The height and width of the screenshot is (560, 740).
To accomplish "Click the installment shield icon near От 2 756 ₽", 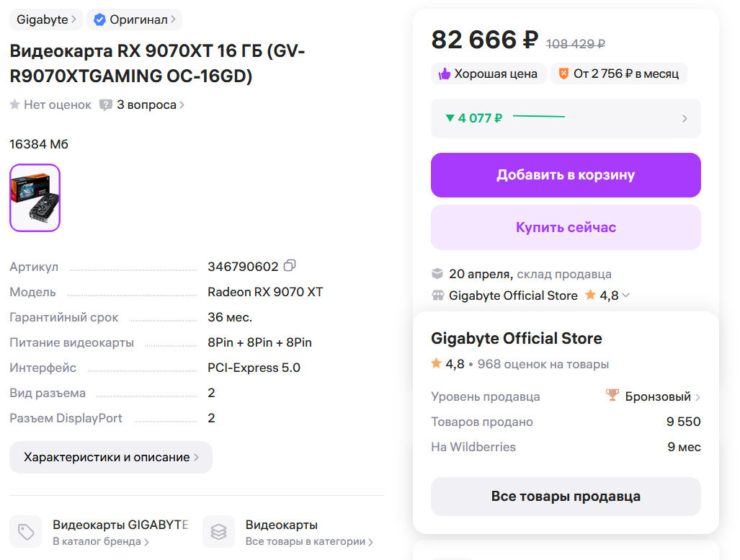I will click(x=563, y=74).
